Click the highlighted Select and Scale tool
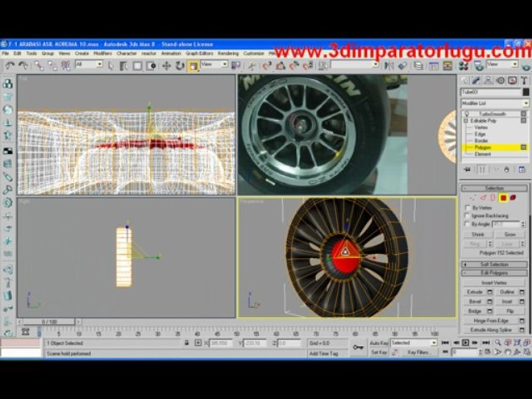Viewport: 532px width, 399px height. [193, 66]
